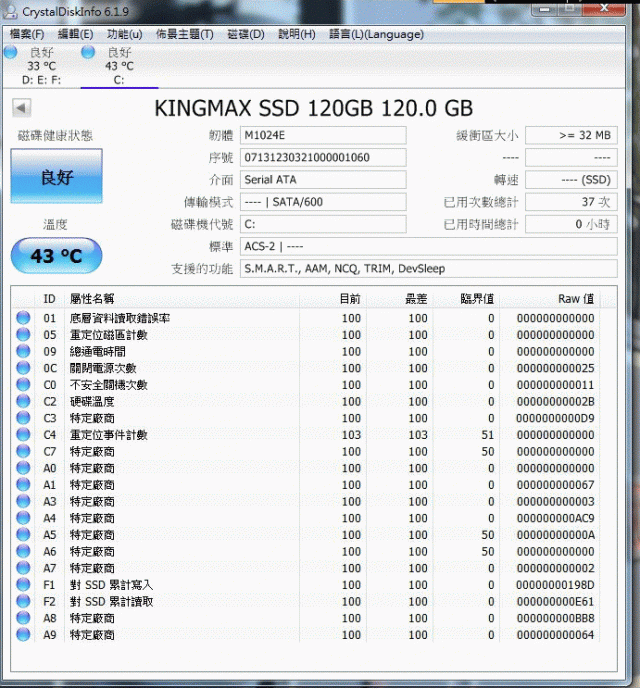Select the 底層資料讀取錯誤率 attribute name
Viewport: 640px width, 689px height.
[x=120, y=318]
